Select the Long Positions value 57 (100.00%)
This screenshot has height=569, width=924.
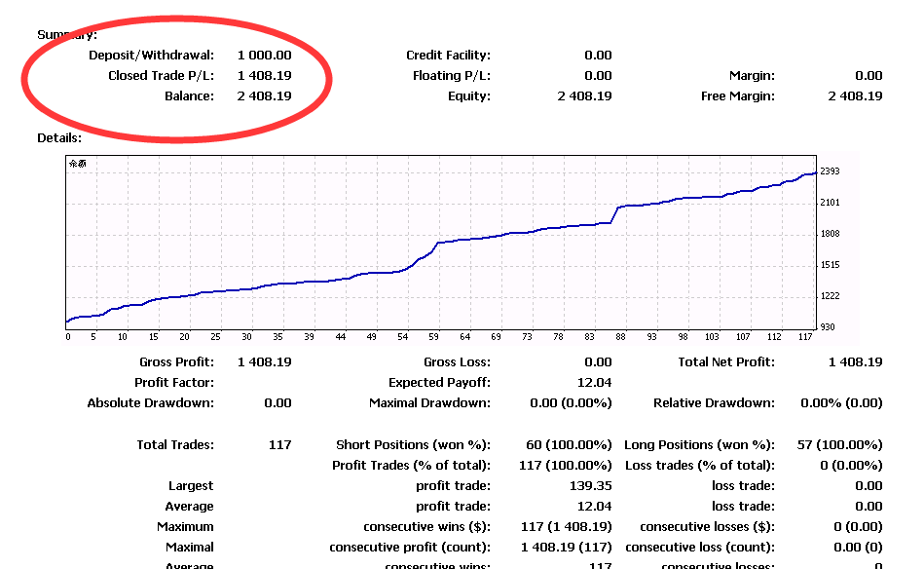(839, 445)
